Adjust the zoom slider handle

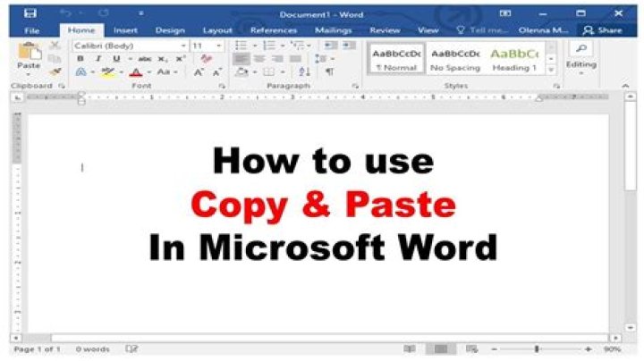537,349
